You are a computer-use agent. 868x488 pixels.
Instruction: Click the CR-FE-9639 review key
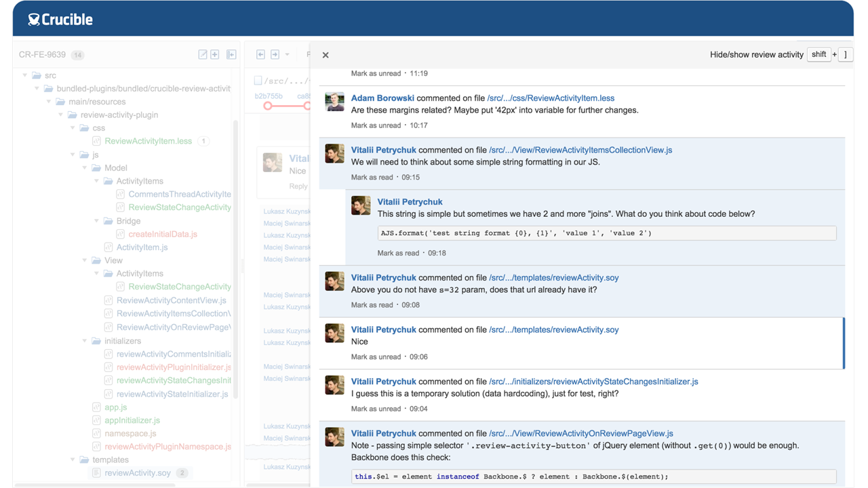[x=42, y=55]
